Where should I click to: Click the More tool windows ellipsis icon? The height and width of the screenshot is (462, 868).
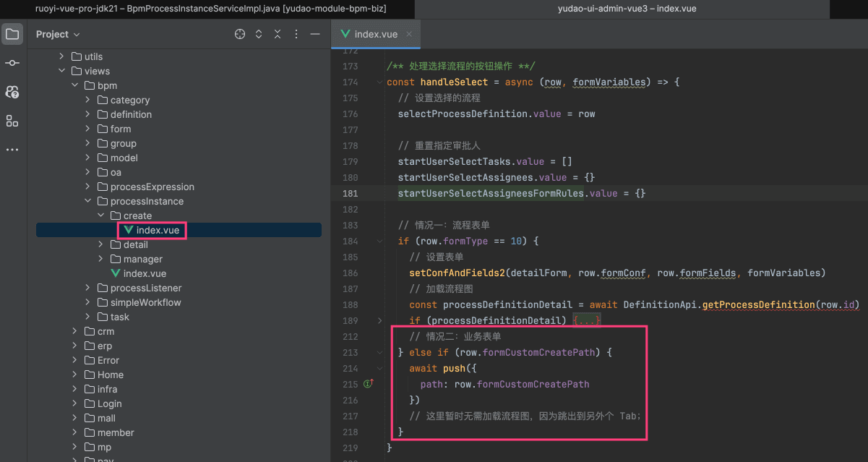click(x=12, y=150)
